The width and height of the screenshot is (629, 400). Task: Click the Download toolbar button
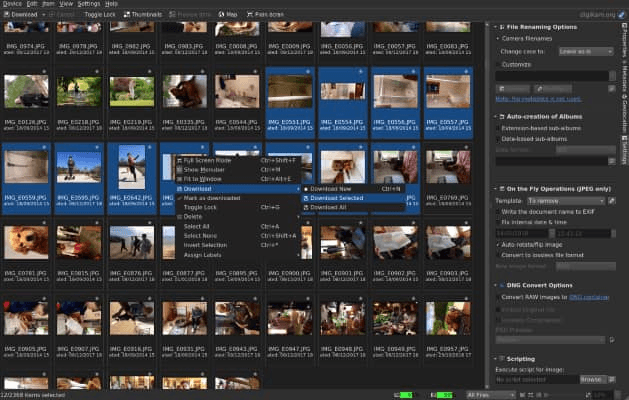pos(21,14)
